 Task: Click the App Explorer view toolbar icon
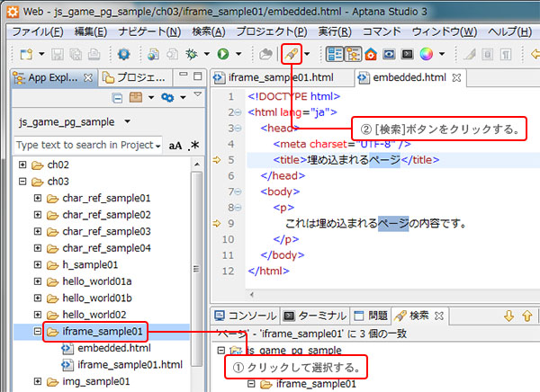click(335, 54)
